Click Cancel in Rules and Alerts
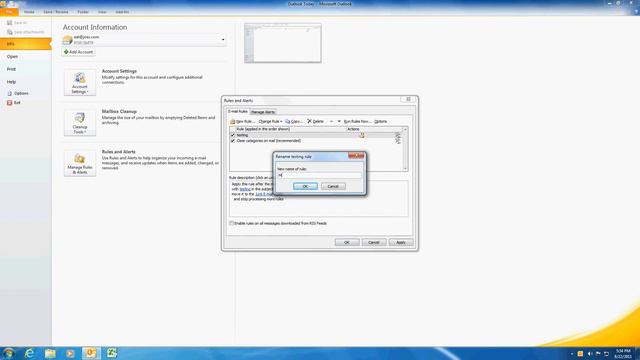 pyautogui.click(x=374, y=242)
